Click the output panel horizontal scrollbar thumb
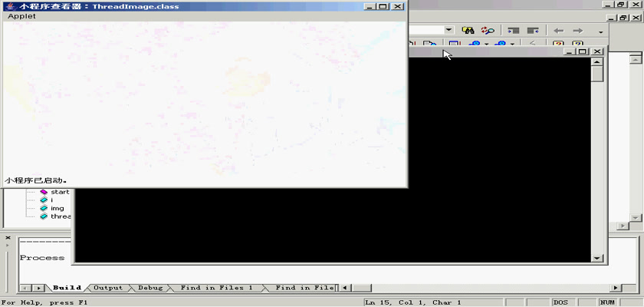The height and width of the screenshot is (307, 644). (x=361, y=288)
